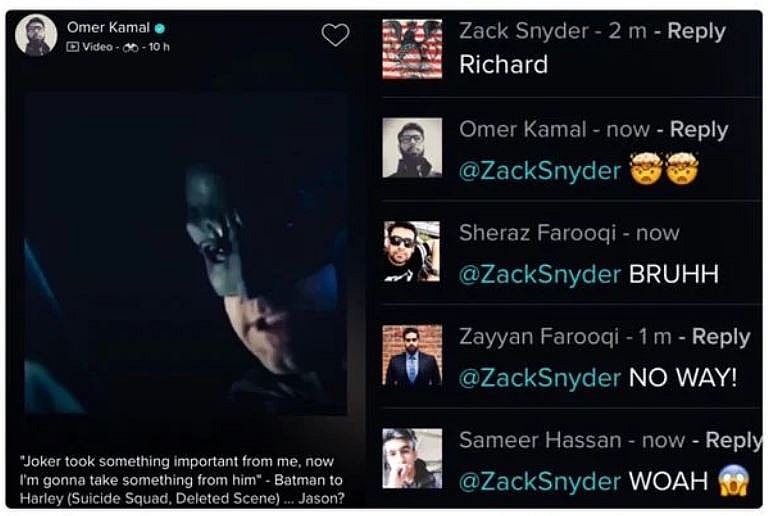Open Omer Kamal's avatar in the comments

click(x=412, y=147)
